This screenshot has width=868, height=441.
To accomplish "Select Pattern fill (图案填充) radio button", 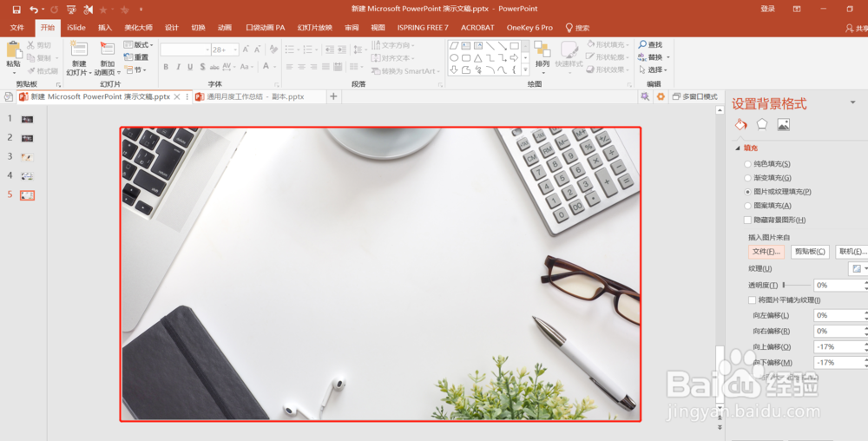I will (747, 206).
